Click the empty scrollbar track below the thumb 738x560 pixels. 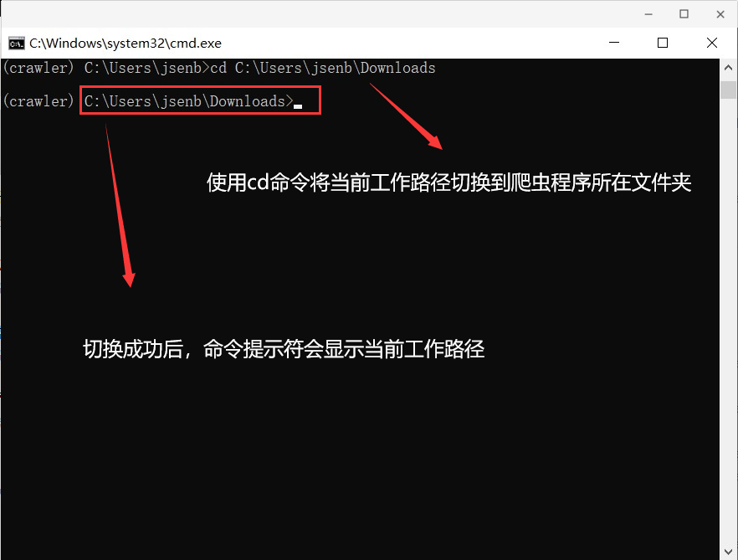coord(727,335)
